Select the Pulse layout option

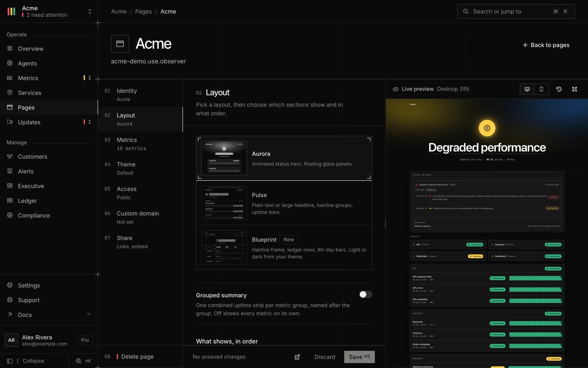(x=284, y=203)
